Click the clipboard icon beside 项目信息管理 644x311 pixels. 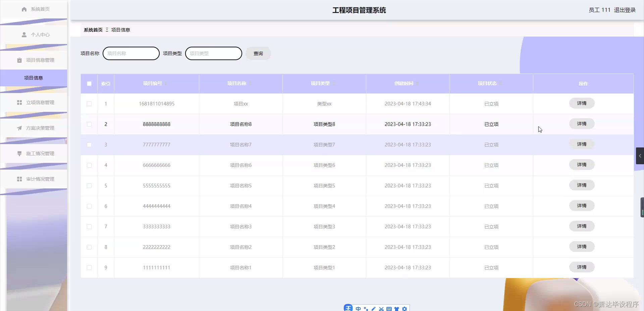[x=19, y=60]
